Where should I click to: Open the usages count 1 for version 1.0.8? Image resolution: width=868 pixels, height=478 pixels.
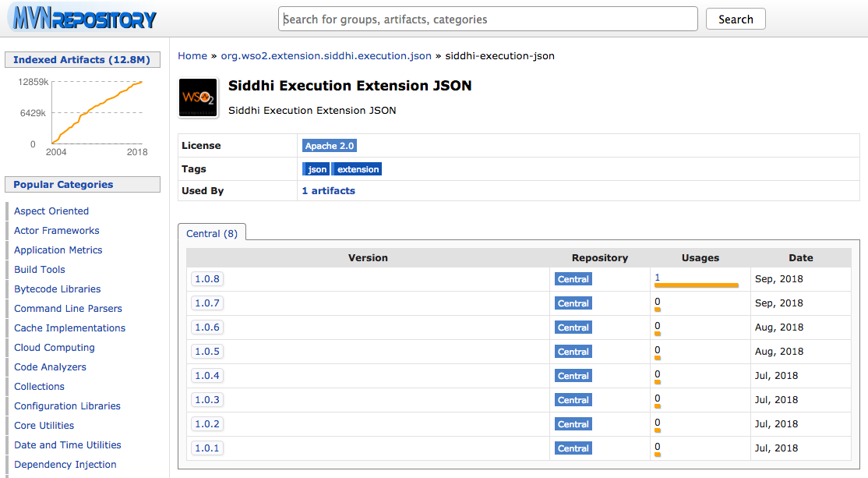tap(657, 278)
